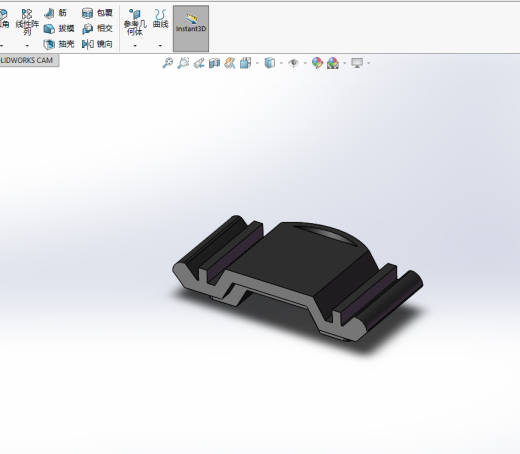Toggle the Instant3D mode button
The height and width of the screenshot is (454, 520).
(x=191, y=28)
